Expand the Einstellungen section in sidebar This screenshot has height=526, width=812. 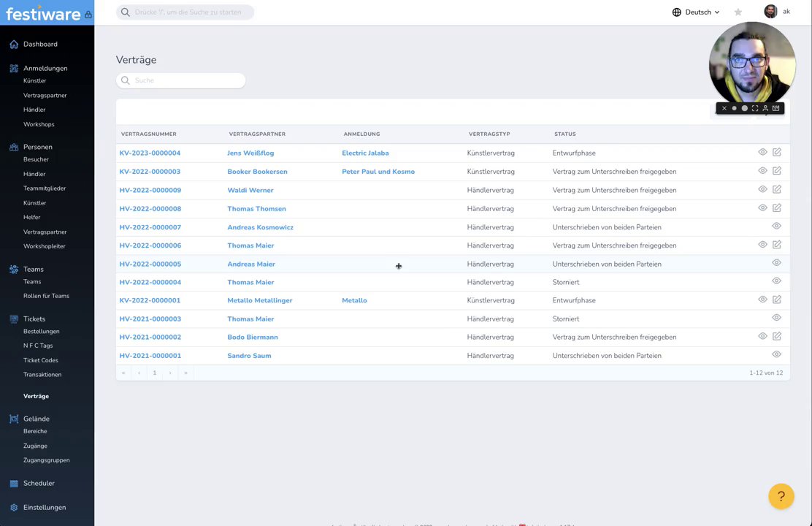(44, 508)
